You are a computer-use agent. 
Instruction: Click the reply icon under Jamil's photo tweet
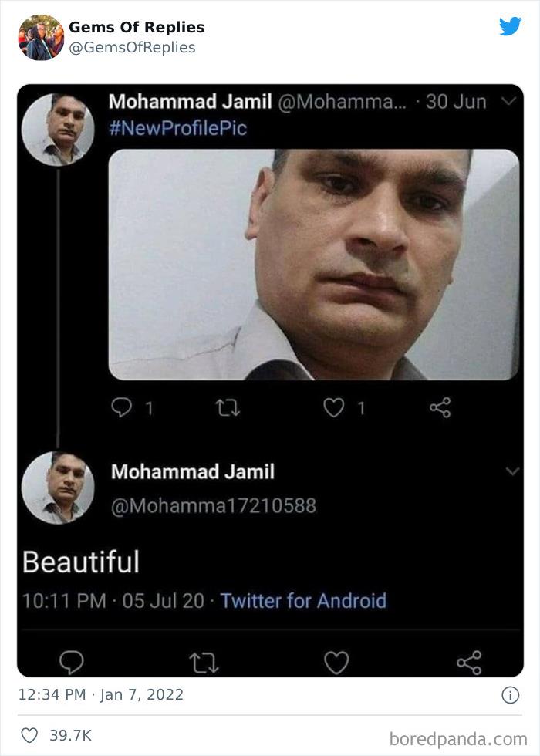[x=123, y=408]
